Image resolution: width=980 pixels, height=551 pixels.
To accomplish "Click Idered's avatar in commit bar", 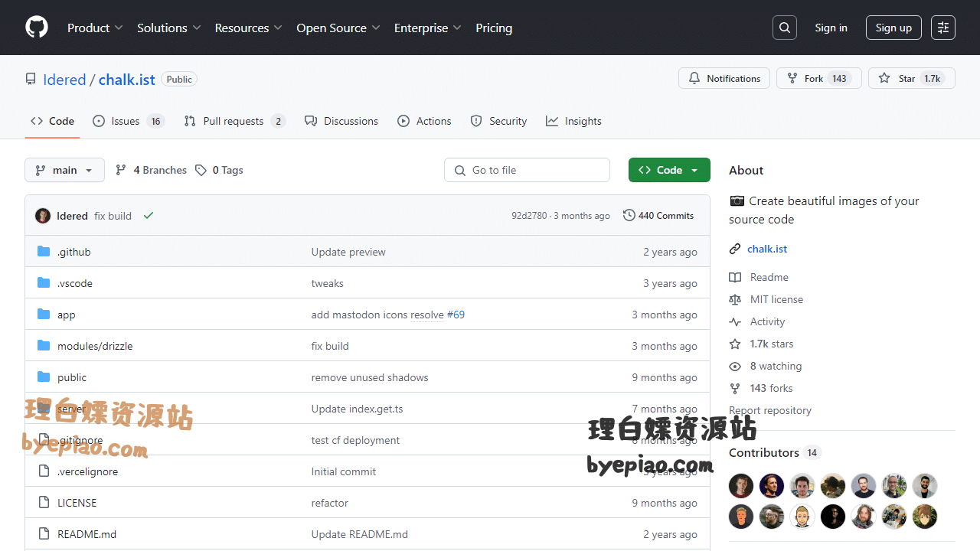I will 43,216.
